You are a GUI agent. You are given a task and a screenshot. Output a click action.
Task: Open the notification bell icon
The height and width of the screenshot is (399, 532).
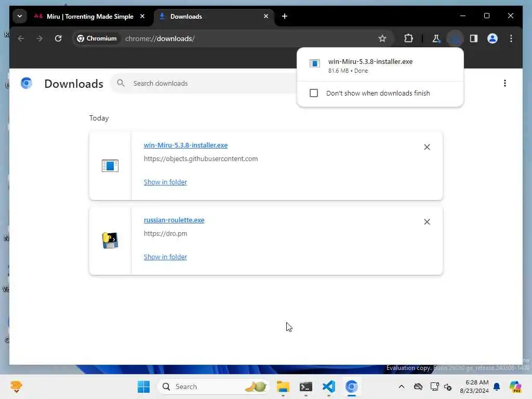pos(497,387)
